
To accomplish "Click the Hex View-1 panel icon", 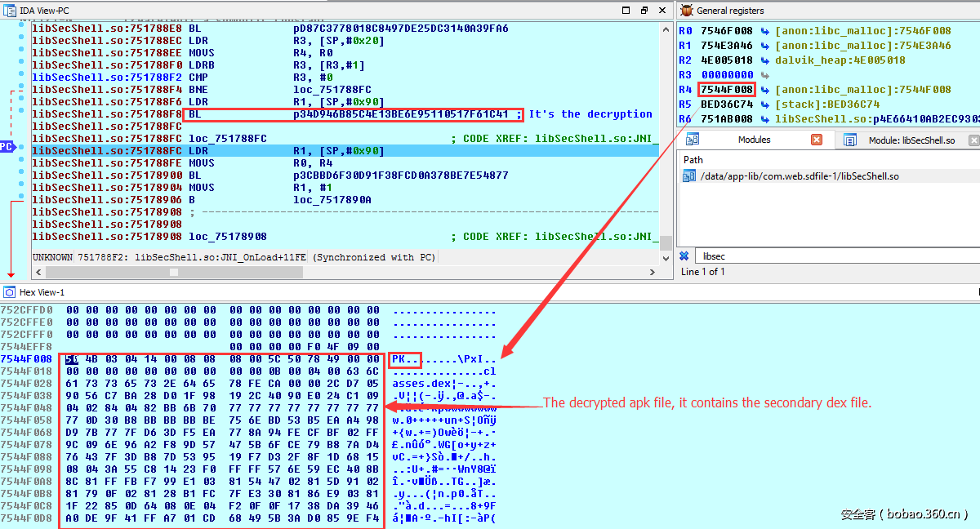I will 9,292.
